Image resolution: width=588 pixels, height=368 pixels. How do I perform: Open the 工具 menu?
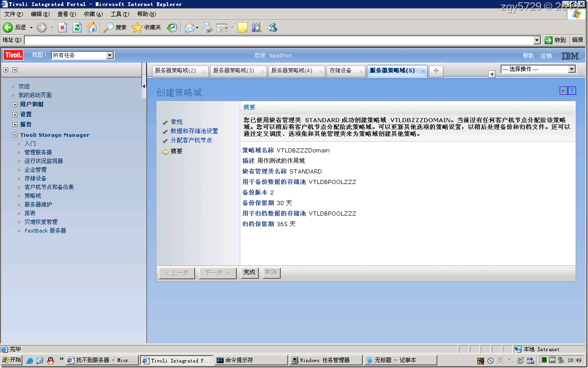pyautogui.click(x=120, y=14)
